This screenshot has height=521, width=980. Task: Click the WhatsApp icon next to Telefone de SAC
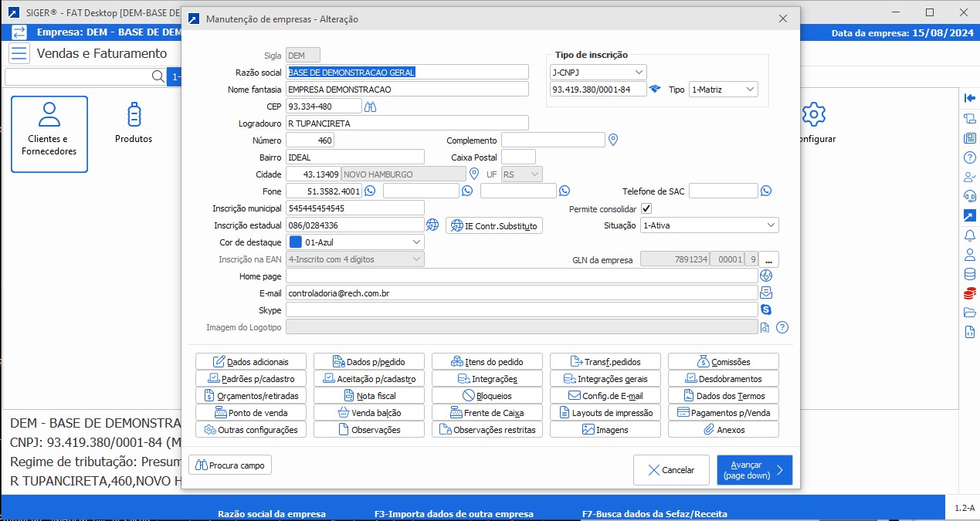point(766,191)
